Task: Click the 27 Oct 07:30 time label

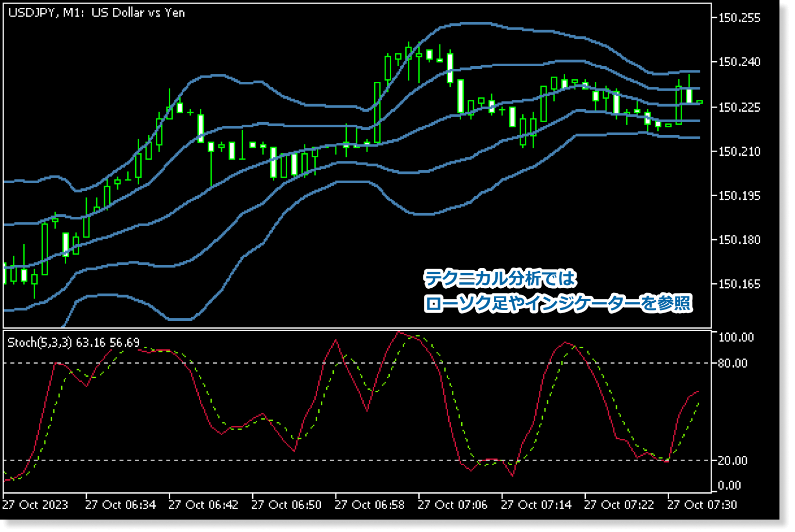Action: (x=702, y=505)
